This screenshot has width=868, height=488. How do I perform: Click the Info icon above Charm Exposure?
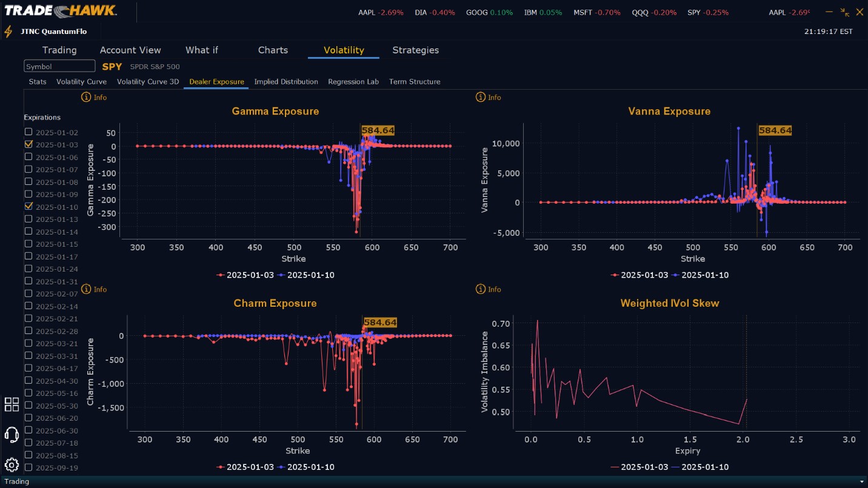(x=86, y=289)
